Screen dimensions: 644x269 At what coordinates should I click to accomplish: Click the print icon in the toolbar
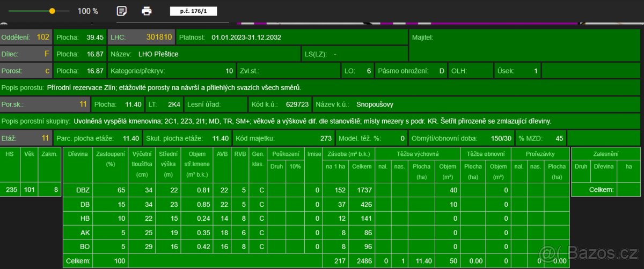(x=147, y=11)
